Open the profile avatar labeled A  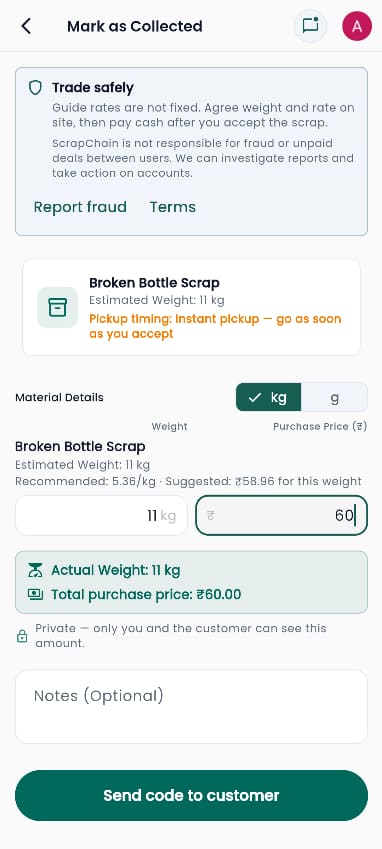[x=357, y=26]
